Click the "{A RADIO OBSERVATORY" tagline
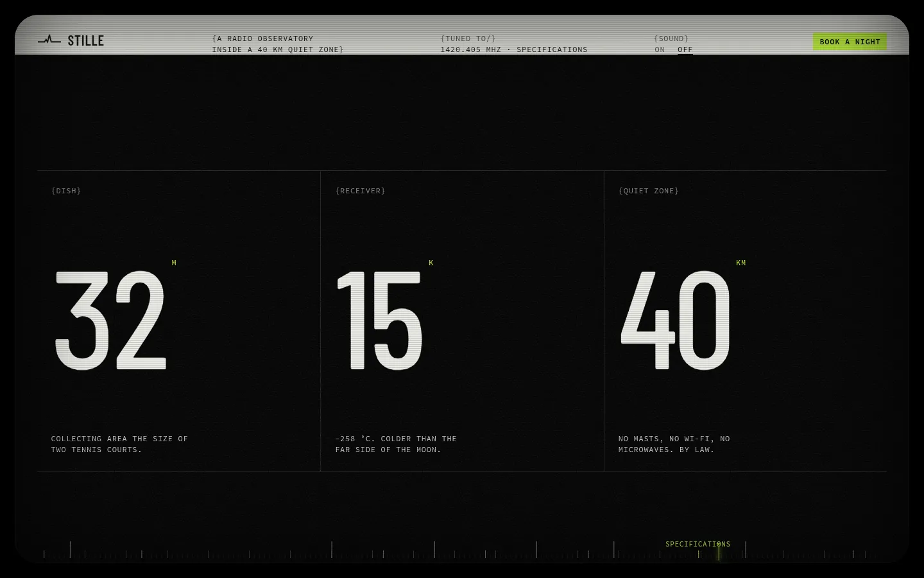 [263, 39]
